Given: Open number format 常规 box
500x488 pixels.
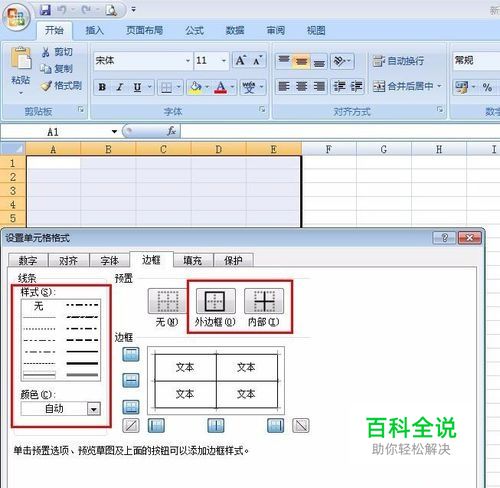Looking at the screenshot, I should point(476,61).
